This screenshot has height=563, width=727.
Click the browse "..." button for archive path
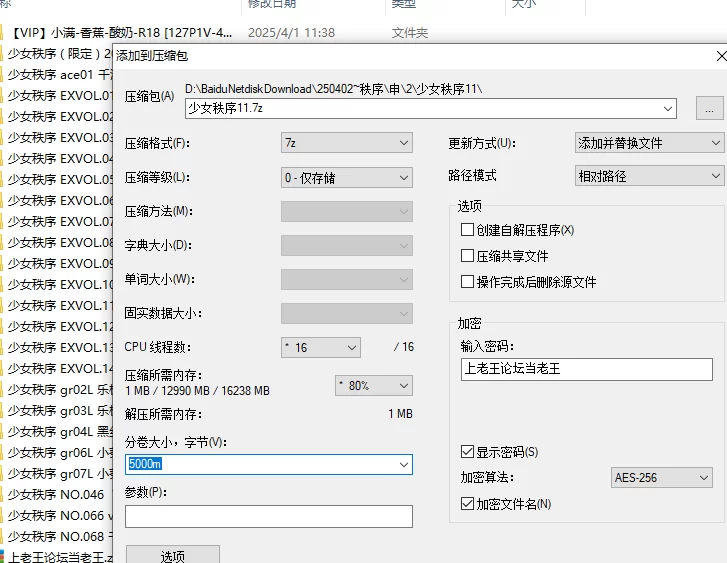[x=709, y=109]
